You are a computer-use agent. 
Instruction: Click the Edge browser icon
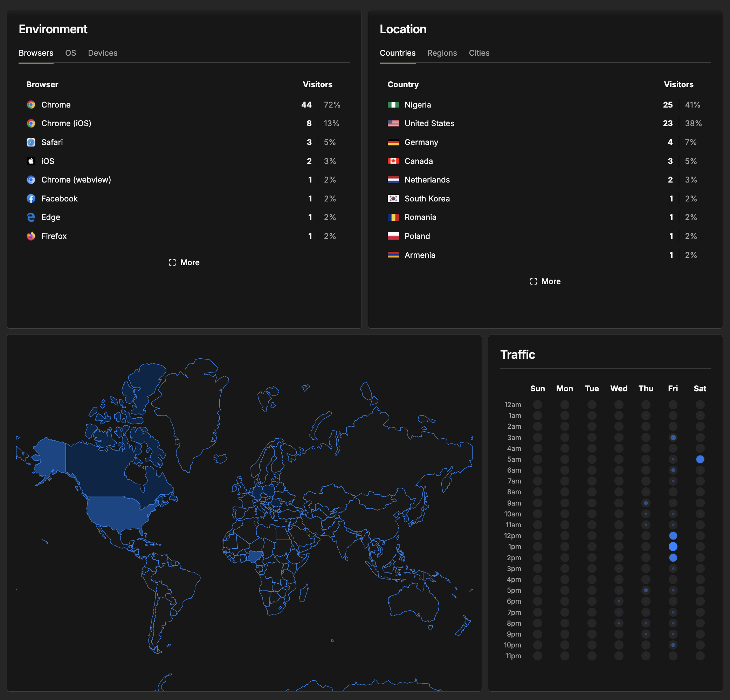pos(31,217)
